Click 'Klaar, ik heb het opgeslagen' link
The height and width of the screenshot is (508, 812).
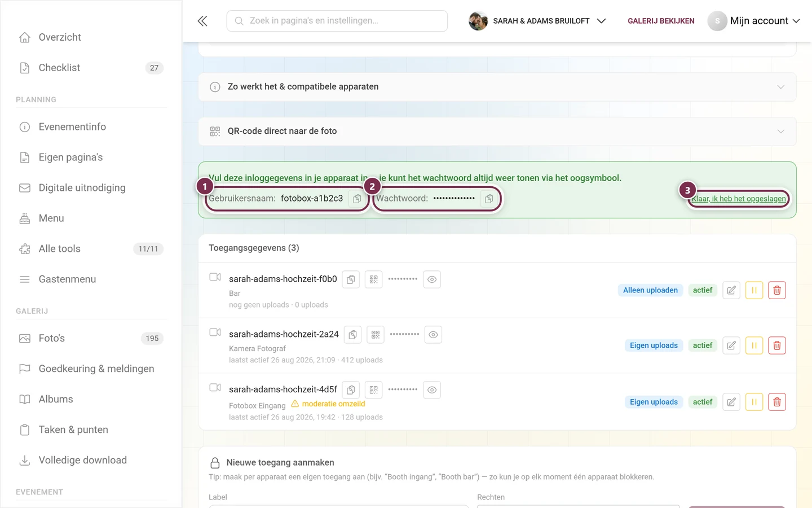(x=739, y=199)
